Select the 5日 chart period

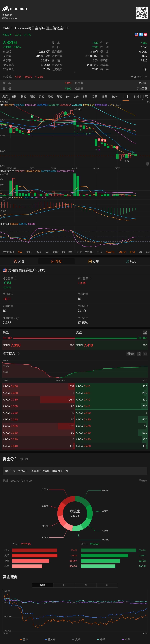15,97
